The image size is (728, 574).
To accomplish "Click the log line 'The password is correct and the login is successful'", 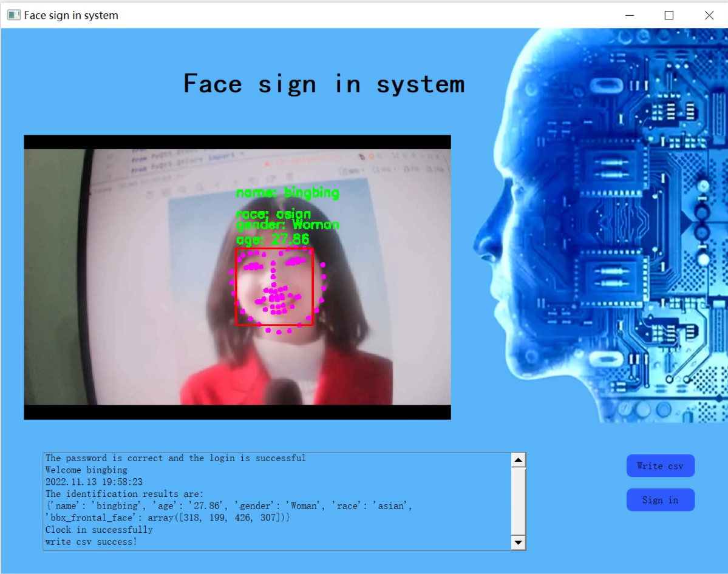I will tap(175, 458).
